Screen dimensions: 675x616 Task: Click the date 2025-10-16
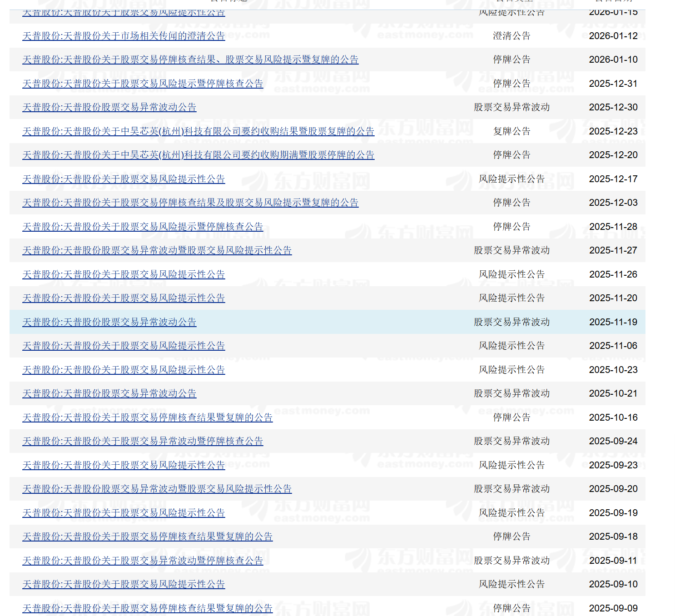613,417
